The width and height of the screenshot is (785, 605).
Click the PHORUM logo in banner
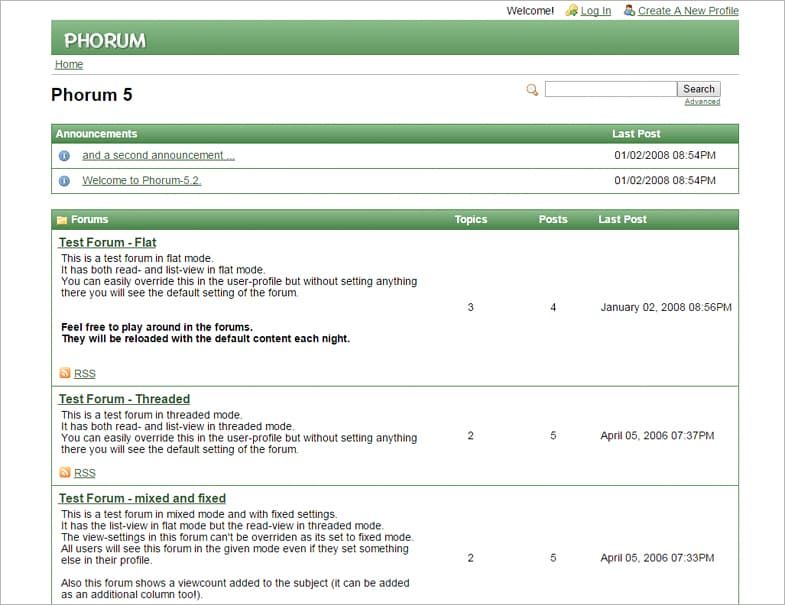(x=105, y=41)
